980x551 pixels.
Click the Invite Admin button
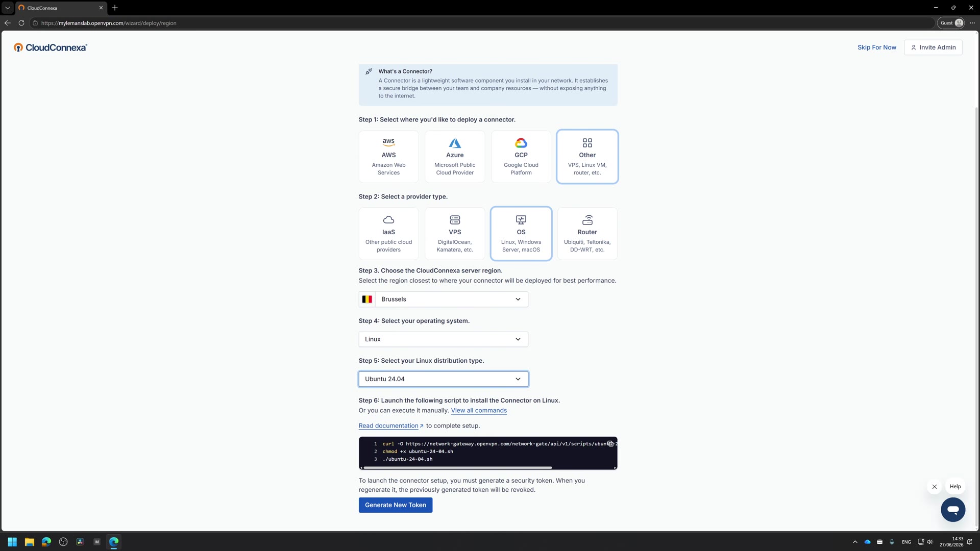[933, 47]
